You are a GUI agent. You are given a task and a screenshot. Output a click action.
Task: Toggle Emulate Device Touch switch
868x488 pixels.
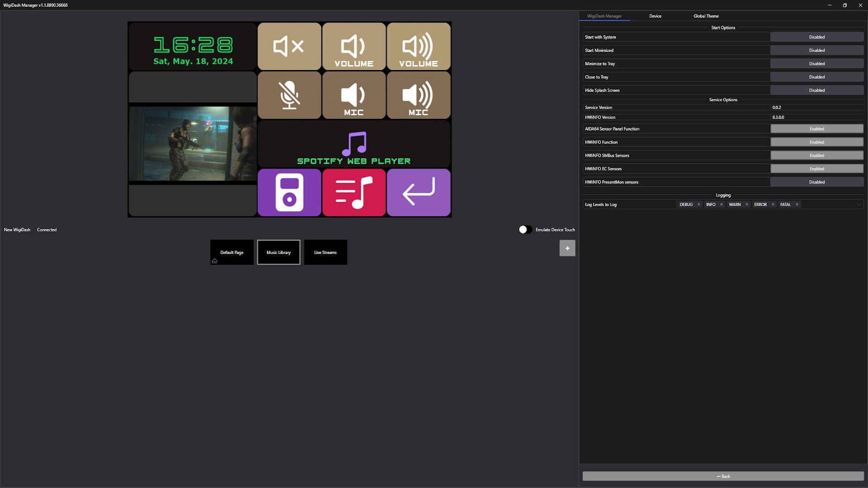click(525, 230)
